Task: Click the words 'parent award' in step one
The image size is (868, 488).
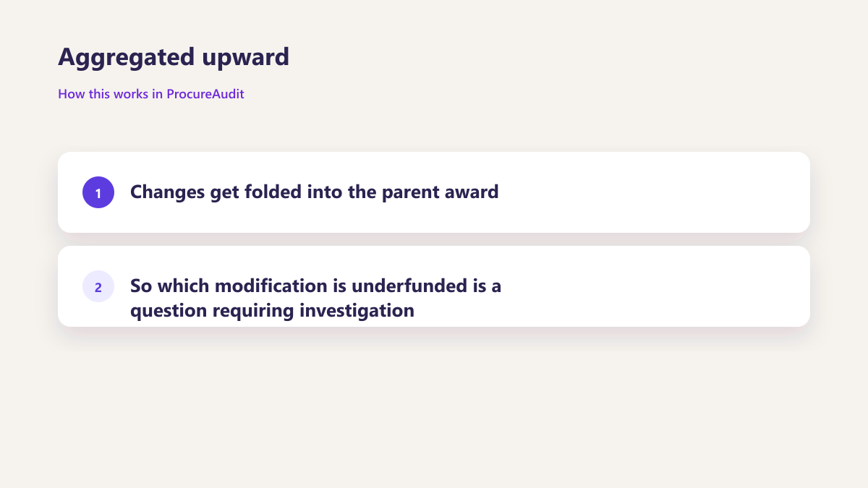Action: pyautogui.click(x=441, y=192)
